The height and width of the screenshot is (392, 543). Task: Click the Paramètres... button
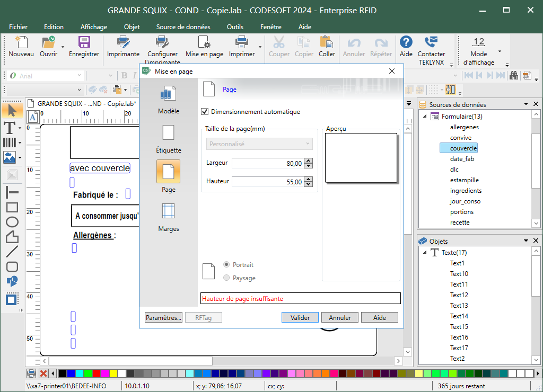pos(163,317)
